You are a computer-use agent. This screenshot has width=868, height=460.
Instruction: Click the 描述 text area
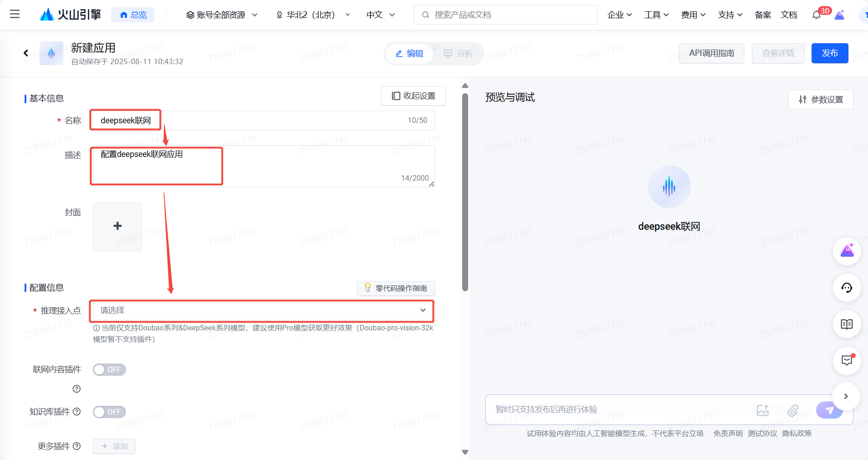click(x=263, y=166)
